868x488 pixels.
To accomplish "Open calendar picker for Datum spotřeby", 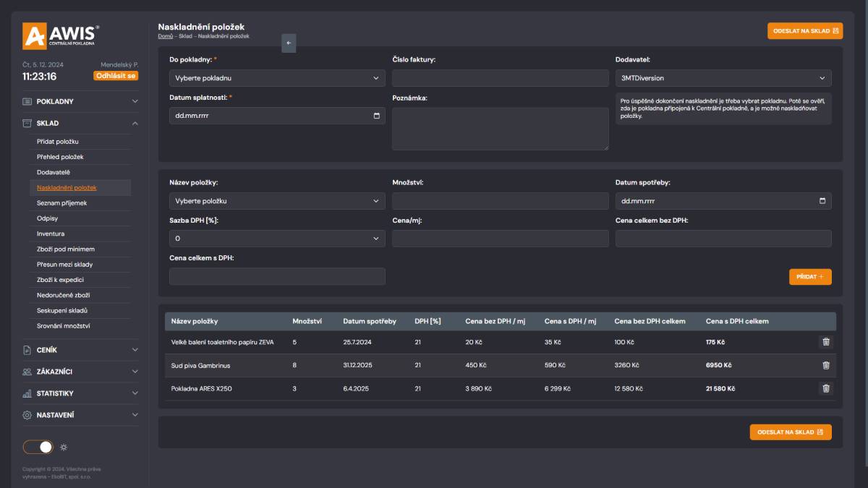I will [x=822, y=201].
